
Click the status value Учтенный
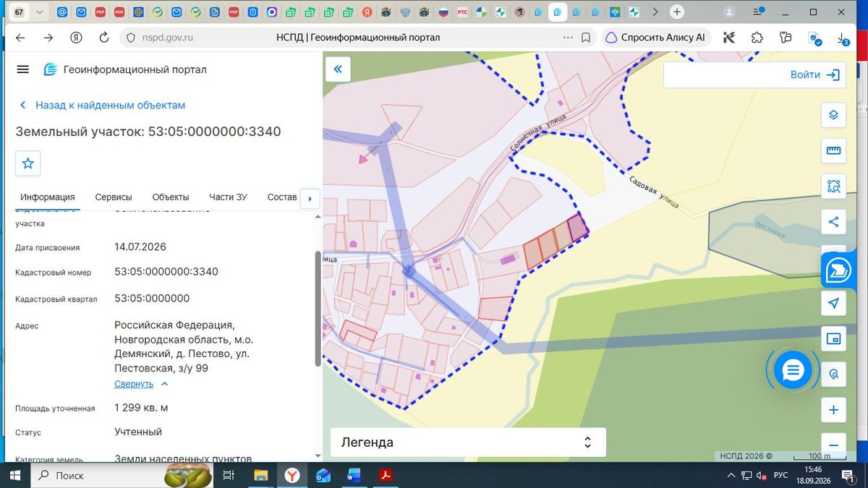point(138,432)
